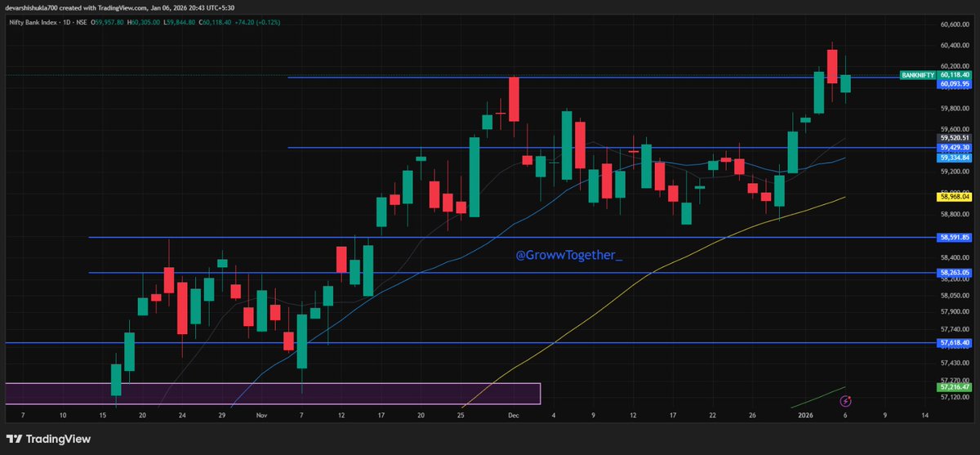Click the 14 date label on the time axis
This screenshot has width=980, height=455.
924,416
